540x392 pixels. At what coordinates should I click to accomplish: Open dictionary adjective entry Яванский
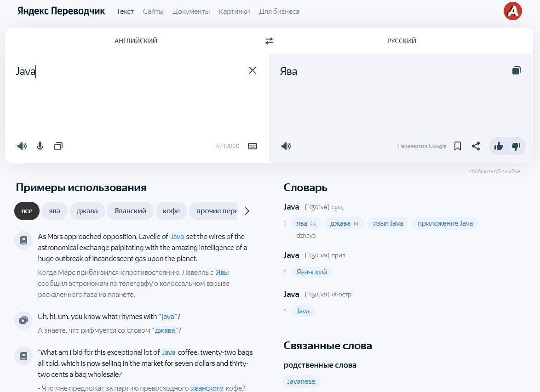tap(312, 272)
